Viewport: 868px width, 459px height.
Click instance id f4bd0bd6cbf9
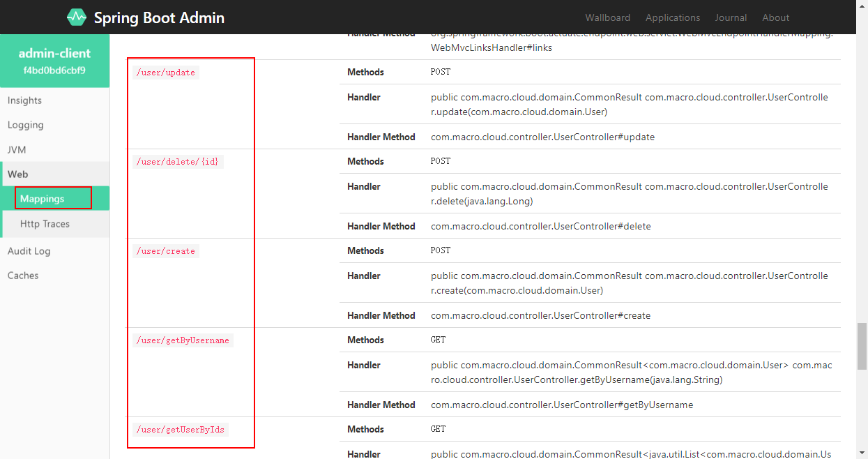pyautogui.click(x=54, y=70)
